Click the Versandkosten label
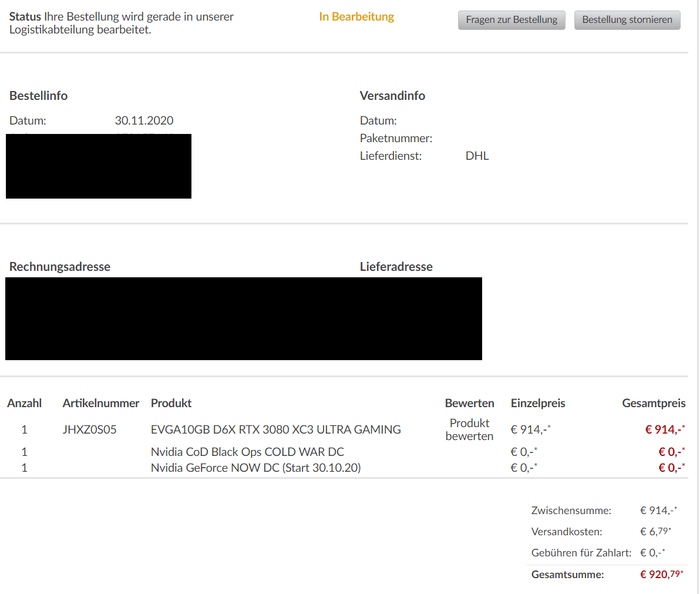 [567, 532]
